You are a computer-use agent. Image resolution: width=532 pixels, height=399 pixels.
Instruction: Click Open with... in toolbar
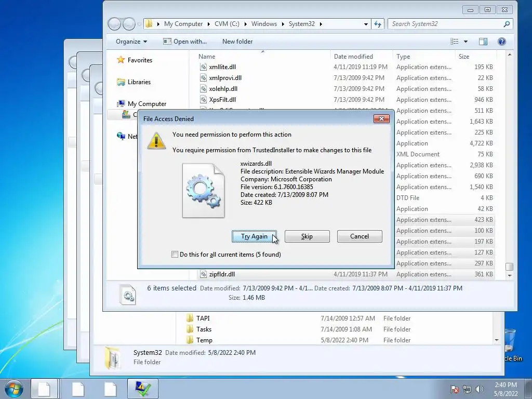point(185,42)
